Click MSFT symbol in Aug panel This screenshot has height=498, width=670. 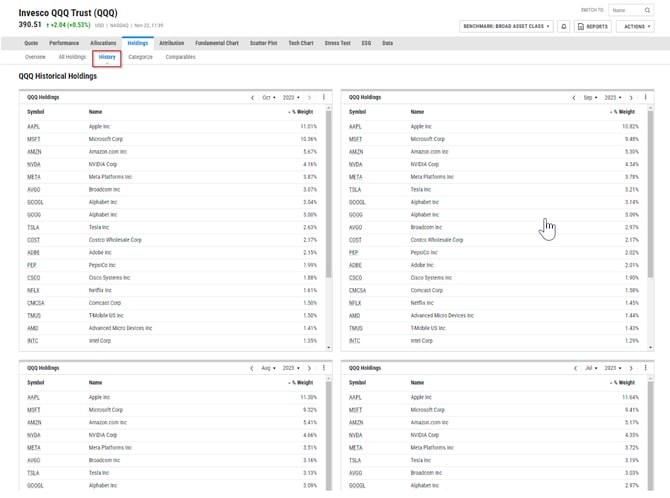click(x=34, y=410)
